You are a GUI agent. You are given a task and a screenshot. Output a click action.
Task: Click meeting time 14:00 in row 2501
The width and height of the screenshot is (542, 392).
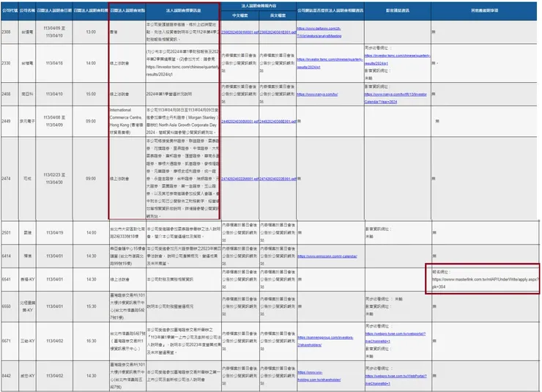click(x=92, y=233)
